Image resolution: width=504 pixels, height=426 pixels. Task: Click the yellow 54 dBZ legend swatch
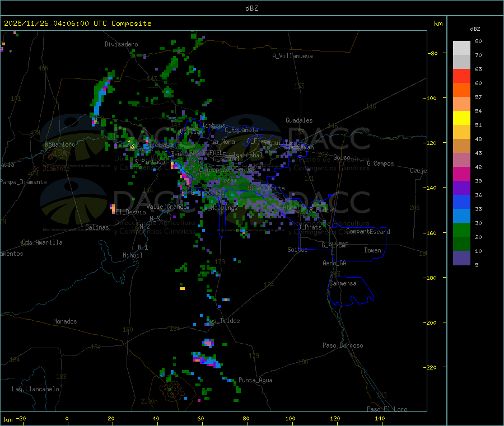pos(461,118)
